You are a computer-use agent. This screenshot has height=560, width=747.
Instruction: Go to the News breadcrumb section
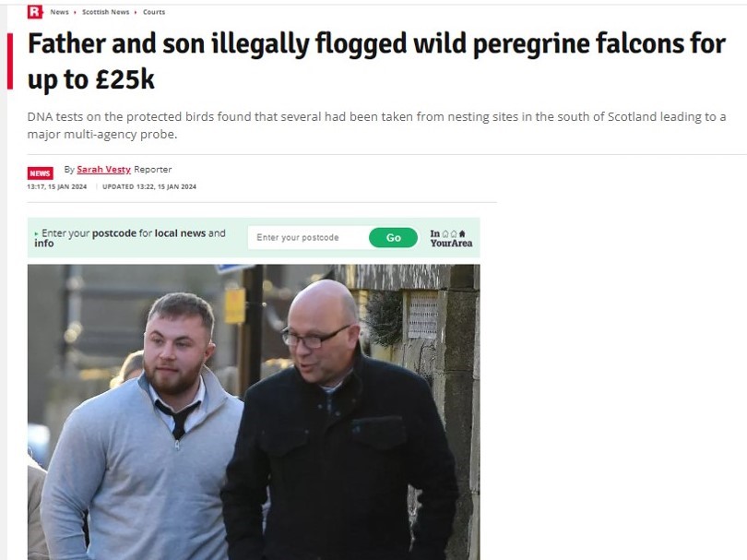coord(60,12)
